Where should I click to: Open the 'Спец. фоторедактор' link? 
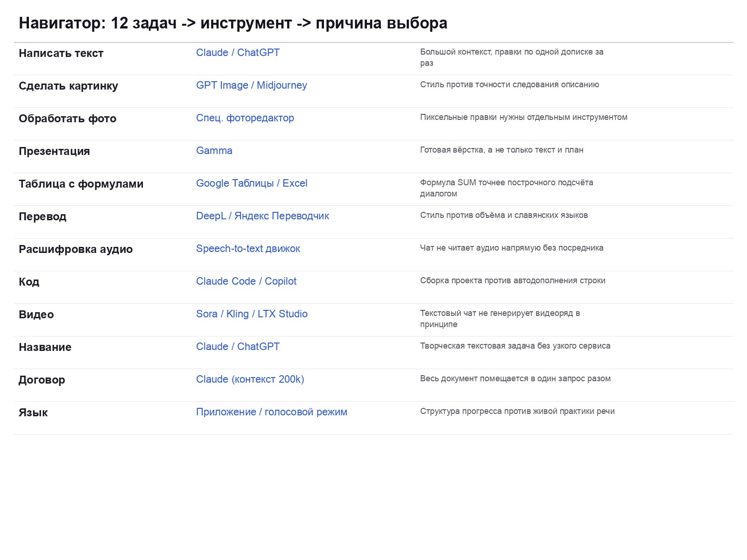click(x=245, y=118)
